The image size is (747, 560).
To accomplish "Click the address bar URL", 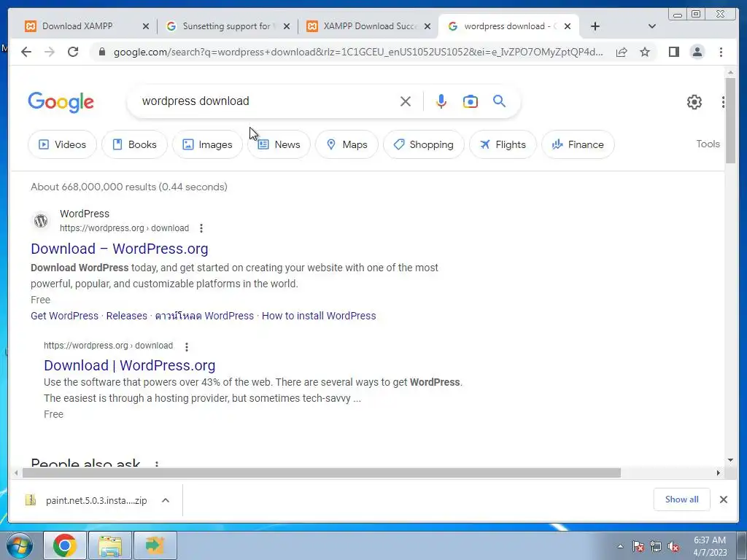I will tap(358, 52).
